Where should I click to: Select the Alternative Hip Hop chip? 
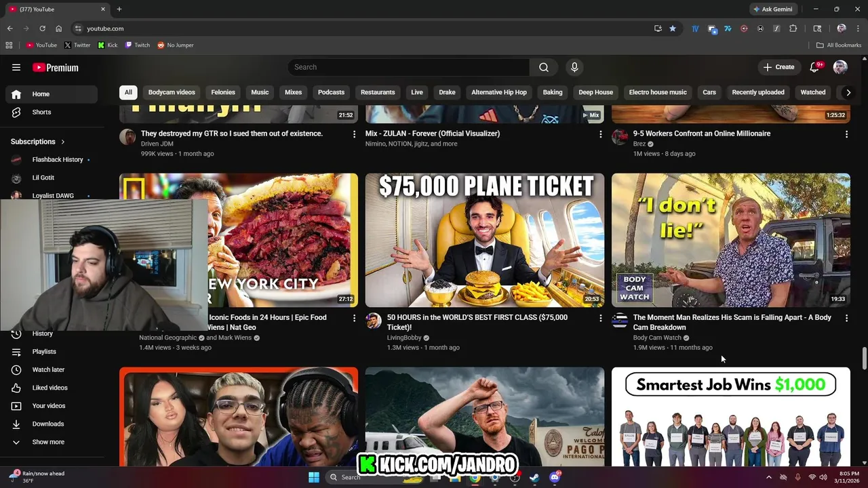click(x=499, y=92)
